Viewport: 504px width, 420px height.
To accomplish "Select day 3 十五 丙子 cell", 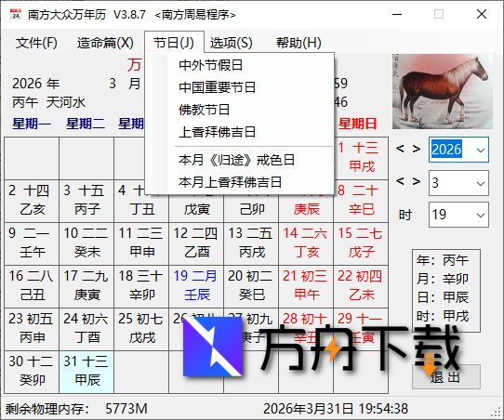I will click(x=86, y=201).
